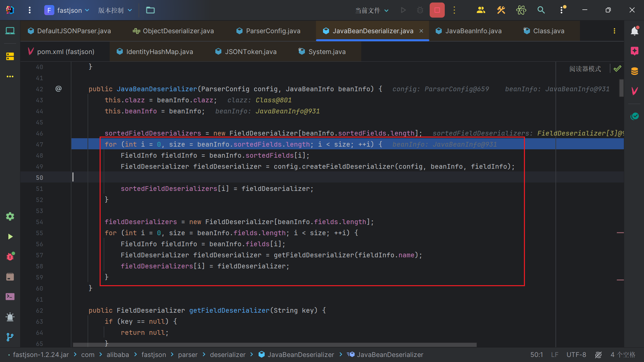Open Debug tool window red bug icon

(10, 256)
